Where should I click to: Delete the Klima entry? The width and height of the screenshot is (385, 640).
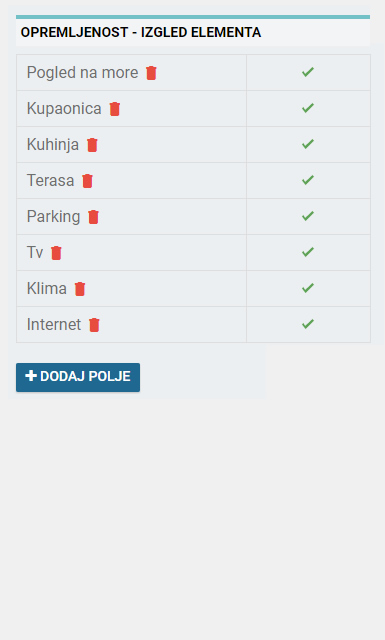[x=80, y=289]
